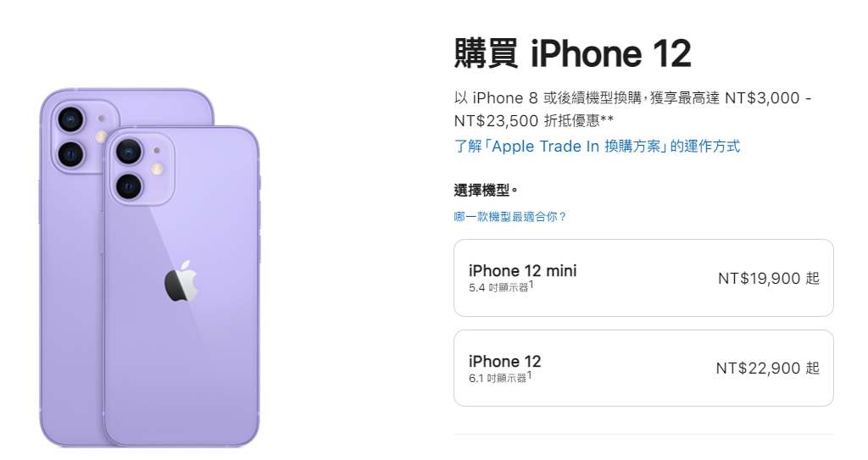Screen dimensions: 868x460
Task: Click the flash on the front iPhone
Action: (x=157, y=169)
